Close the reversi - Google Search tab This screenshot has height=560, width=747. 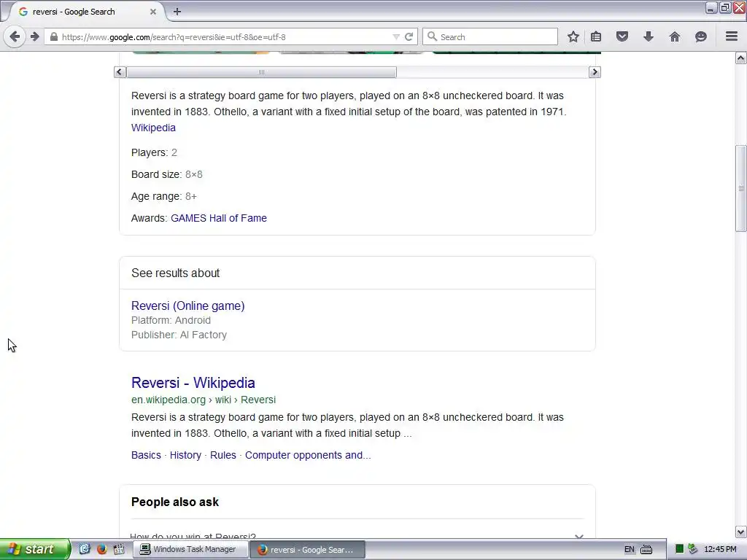(153, 12)
